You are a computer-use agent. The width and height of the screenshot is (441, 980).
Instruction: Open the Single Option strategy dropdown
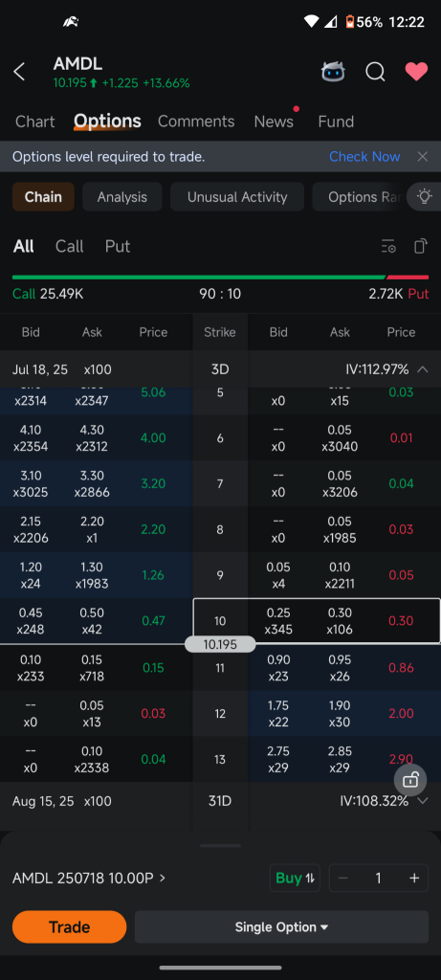[281, 926]
